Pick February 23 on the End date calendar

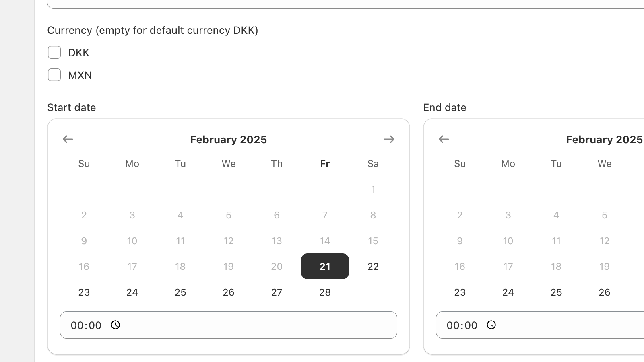(x=460, y=292)
